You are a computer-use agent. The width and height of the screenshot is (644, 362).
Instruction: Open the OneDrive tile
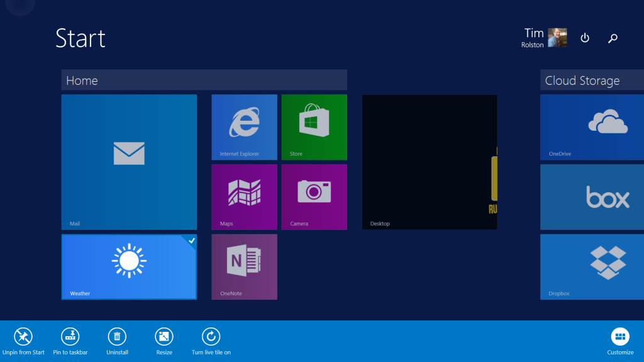click(591, 127)
